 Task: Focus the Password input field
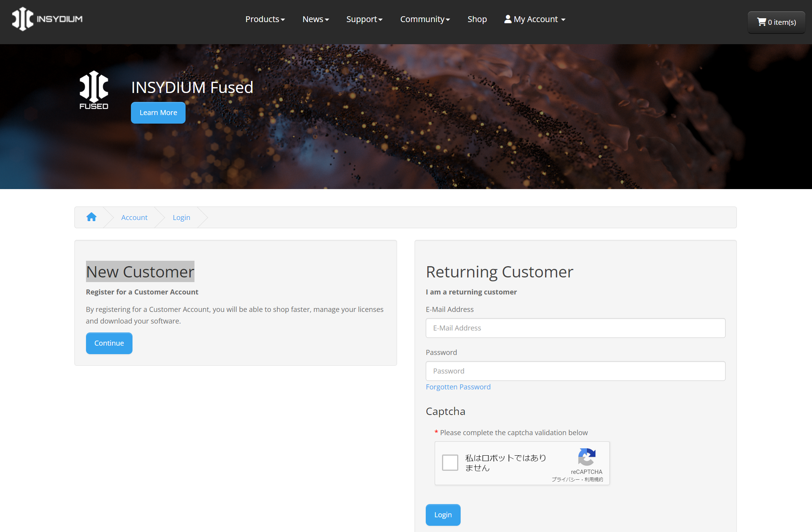[575, 371]
